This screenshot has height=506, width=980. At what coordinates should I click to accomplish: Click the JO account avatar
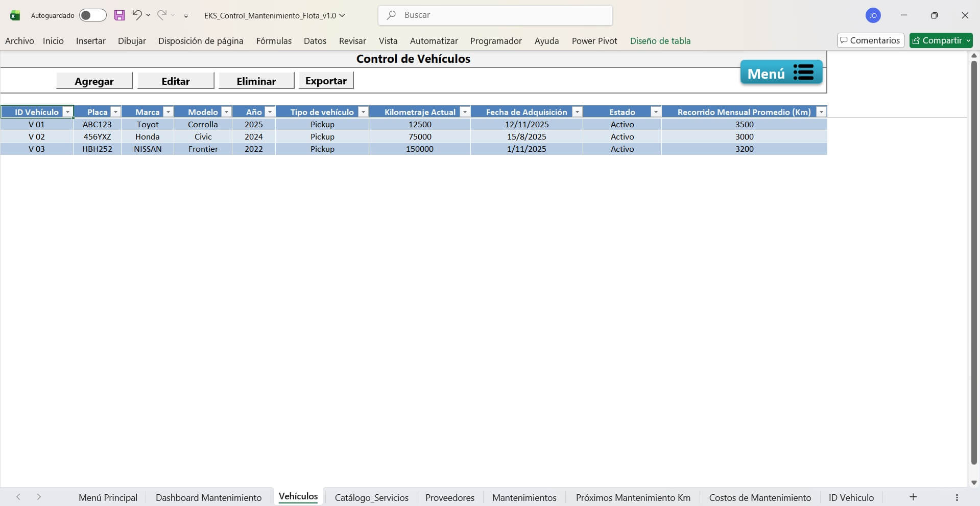pyautogui.click(x=873, y=15)
